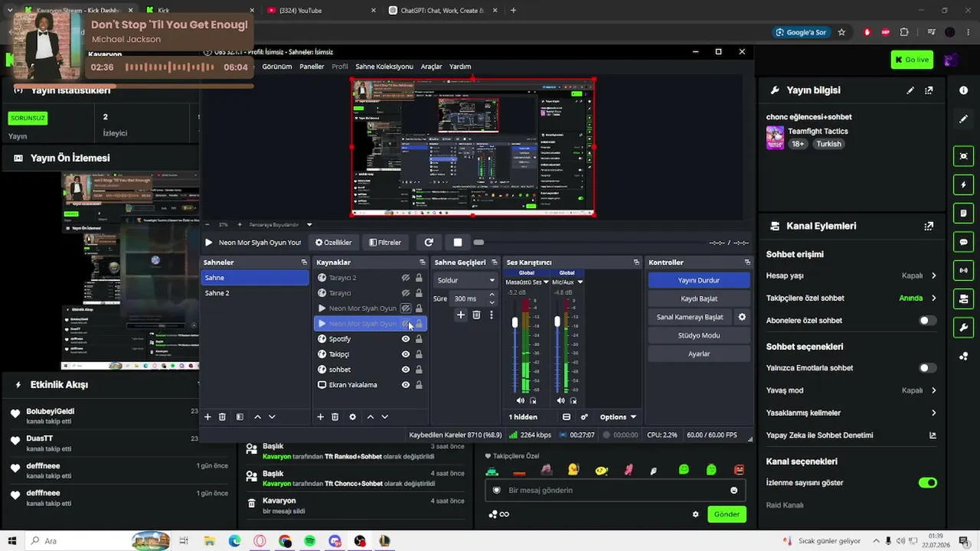
Task: Edit Yayın bilgisi with pencil icon
Action: pos(910,90)
